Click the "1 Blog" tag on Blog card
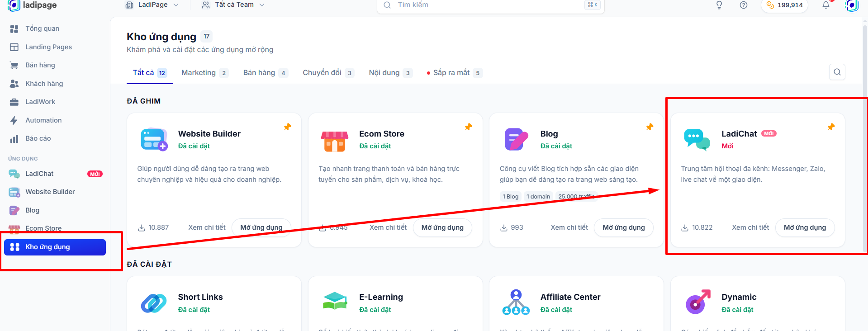This screenshot has height=331, width=868. [511, 196]
